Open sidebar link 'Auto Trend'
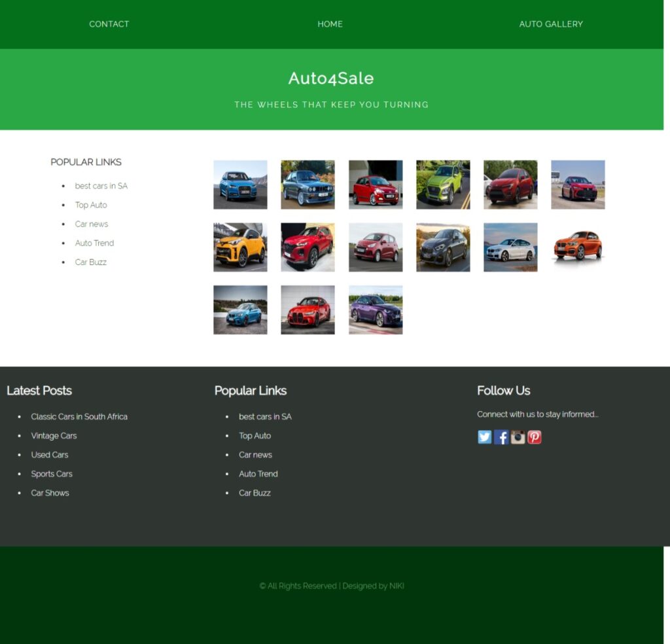Image resolution: width=670 pixels, height=644 pixels. tap(94, 243)
